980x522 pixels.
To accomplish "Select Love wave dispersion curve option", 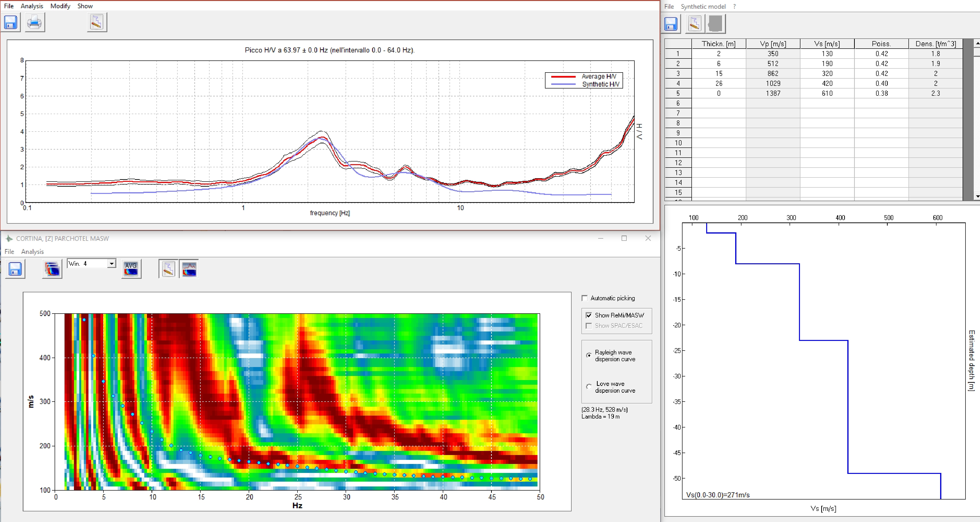I will pyautogui.click(x=589, y=387).
